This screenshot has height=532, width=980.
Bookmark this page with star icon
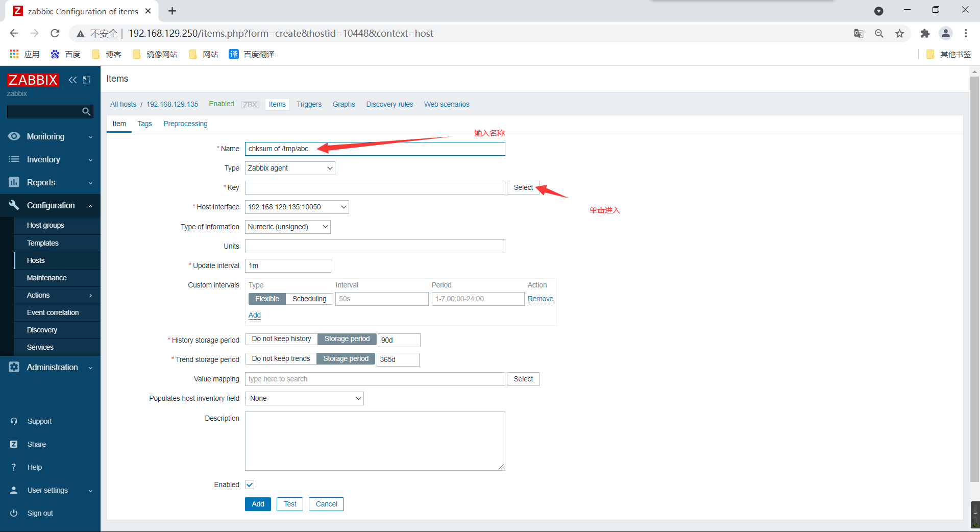point(899,33)
